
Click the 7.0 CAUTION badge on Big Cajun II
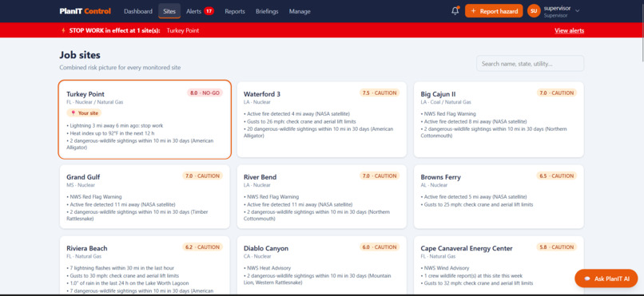click(557, 93)
